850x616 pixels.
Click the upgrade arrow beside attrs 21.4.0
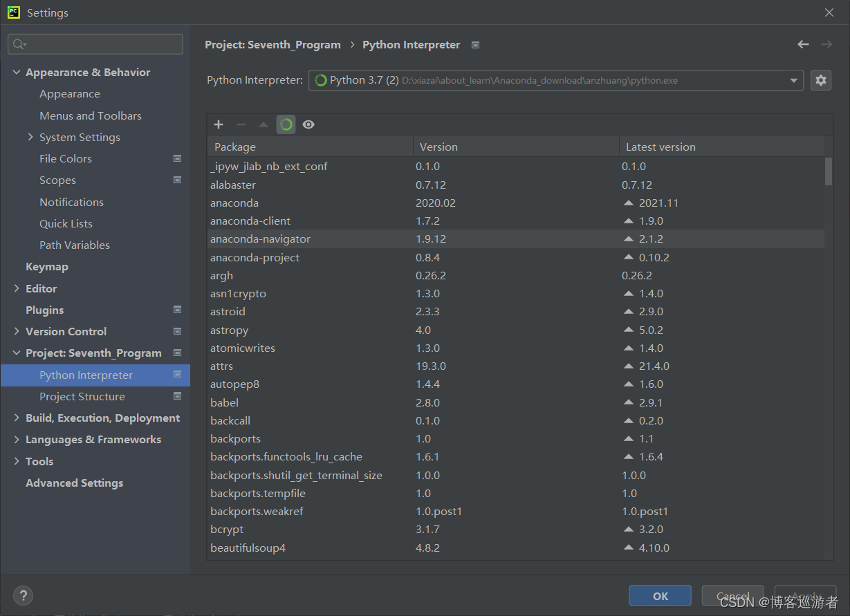tap(629, 366)
